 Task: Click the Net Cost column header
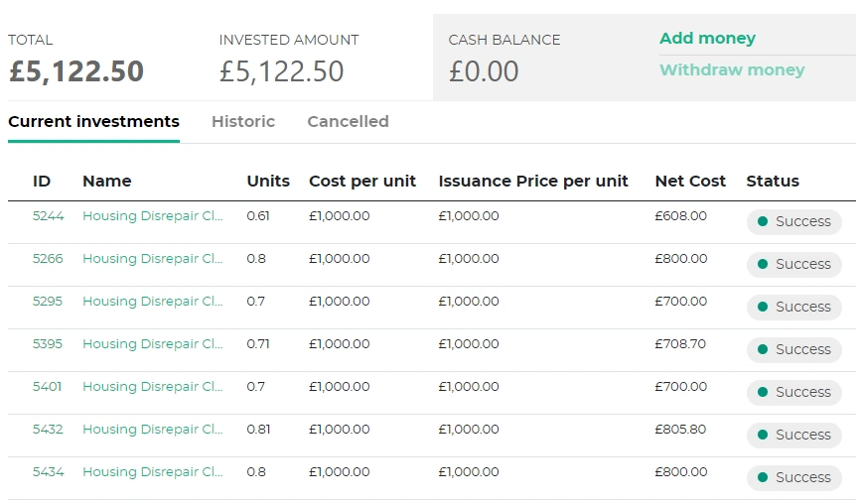690,182
